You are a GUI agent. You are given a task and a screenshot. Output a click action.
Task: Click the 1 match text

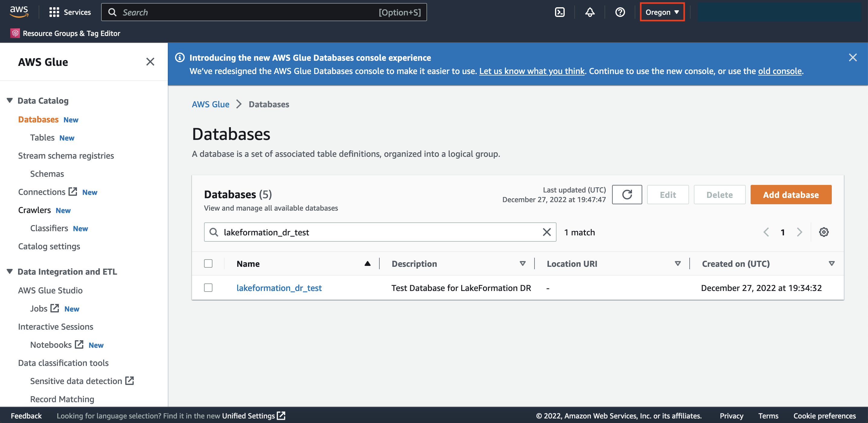pos(579,232)
